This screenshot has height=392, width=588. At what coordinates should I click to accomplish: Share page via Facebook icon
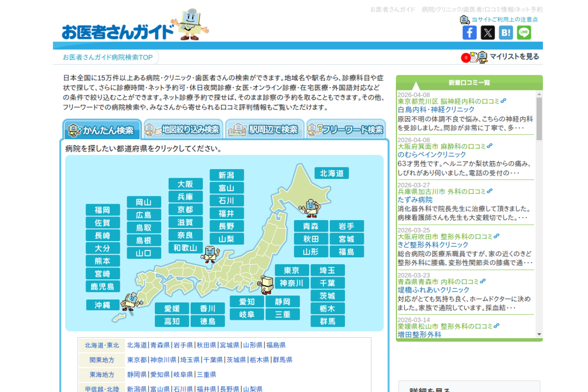pyautogui.click(x=469, y=33)
